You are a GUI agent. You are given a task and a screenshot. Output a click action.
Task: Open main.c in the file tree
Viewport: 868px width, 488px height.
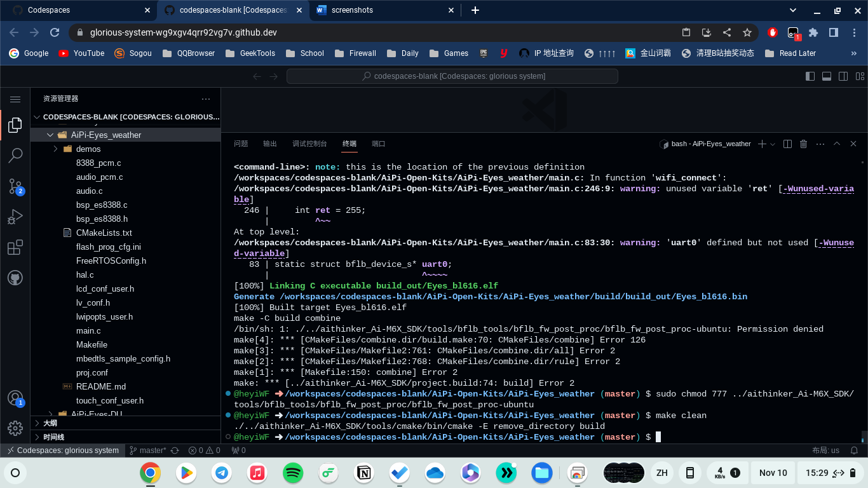point(88,330)
